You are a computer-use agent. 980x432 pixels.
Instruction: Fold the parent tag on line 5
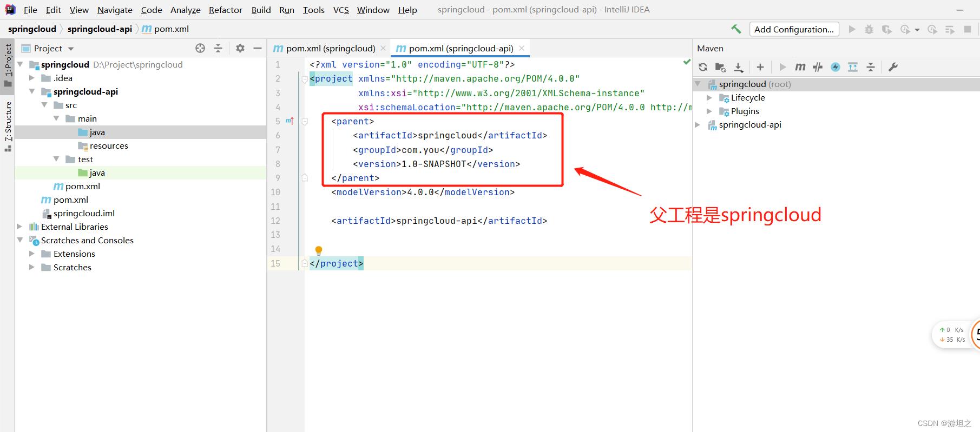(305, 122)
